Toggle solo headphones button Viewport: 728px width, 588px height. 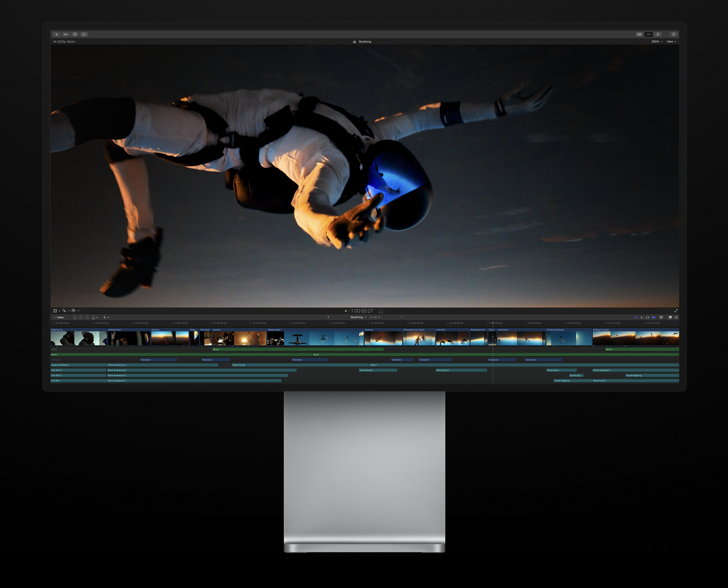(648, 317)
